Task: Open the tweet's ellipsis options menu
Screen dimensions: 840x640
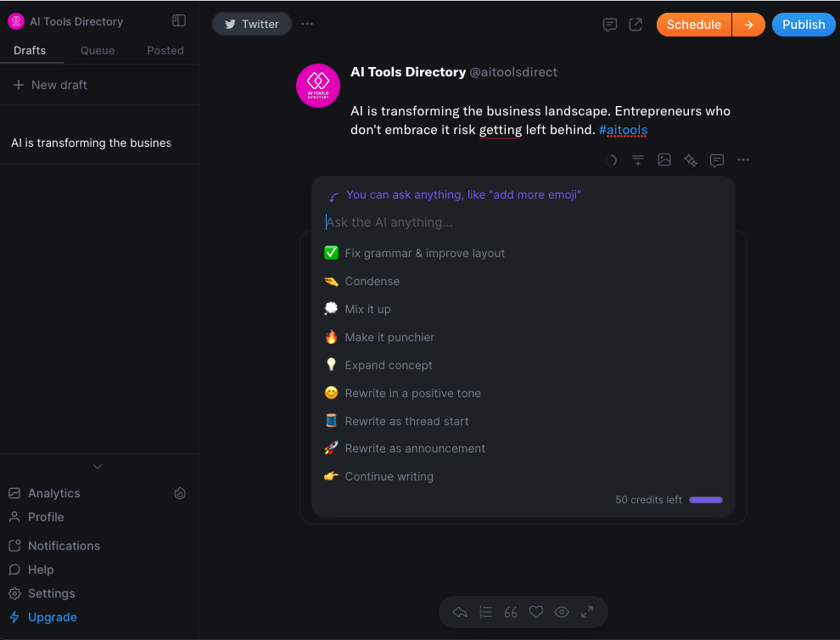Action: pyautogui.click(x=743, y=160)
